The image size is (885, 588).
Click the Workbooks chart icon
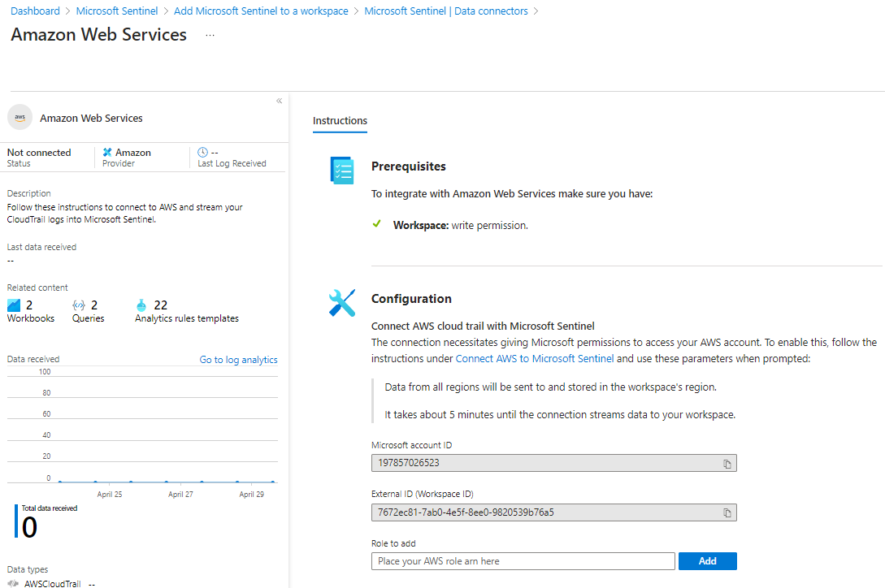point(14,305)
